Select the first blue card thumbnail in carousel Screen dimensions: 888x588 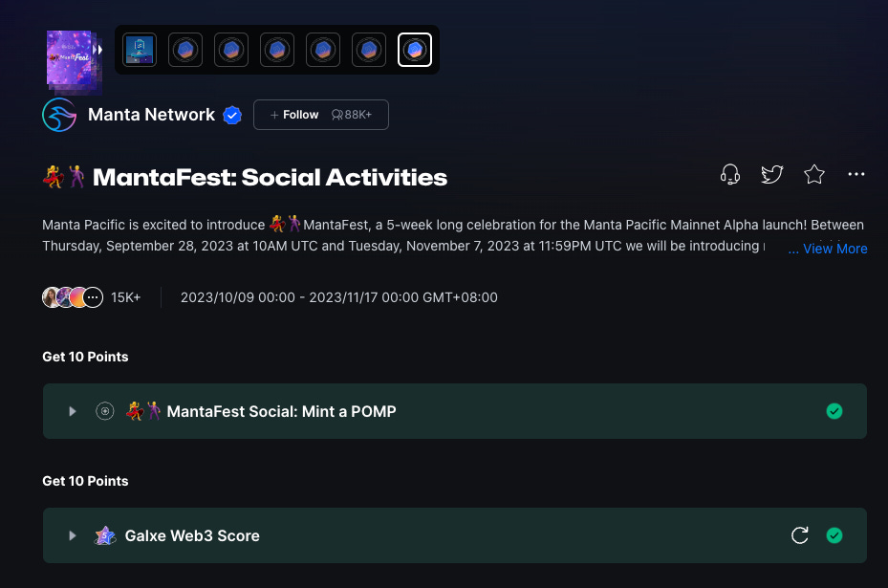point(140,50)
